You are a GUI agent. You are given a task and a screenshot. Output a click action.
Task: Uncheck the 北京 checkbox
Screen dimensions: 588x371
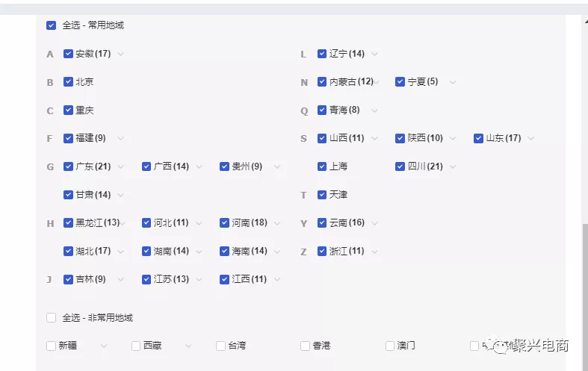68,82
